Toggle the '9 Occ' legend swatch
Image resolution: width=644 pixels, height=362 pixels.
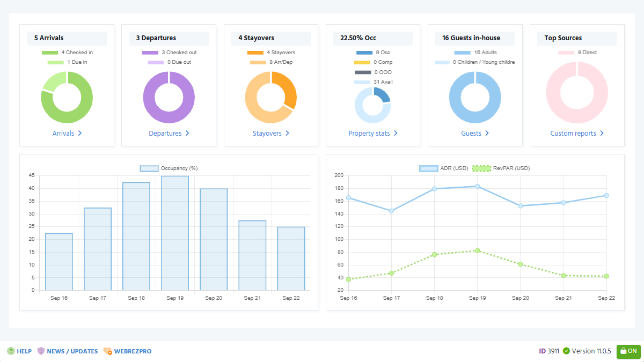(364, 53)
